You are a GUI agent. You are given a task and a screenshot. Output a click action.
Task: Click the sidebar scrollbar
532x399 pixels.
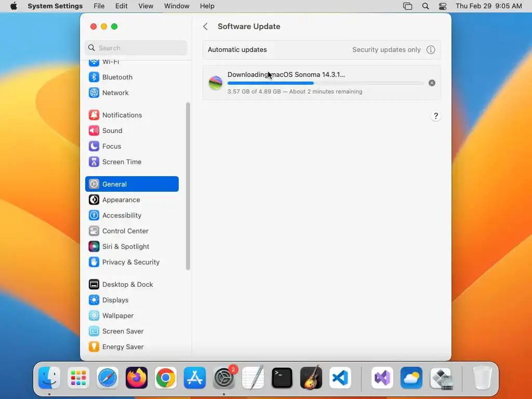[188, 187]
